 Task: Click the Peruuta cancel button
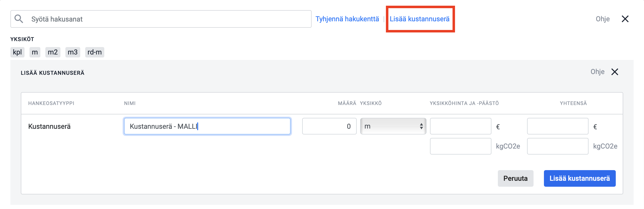(x=515, y=179)
